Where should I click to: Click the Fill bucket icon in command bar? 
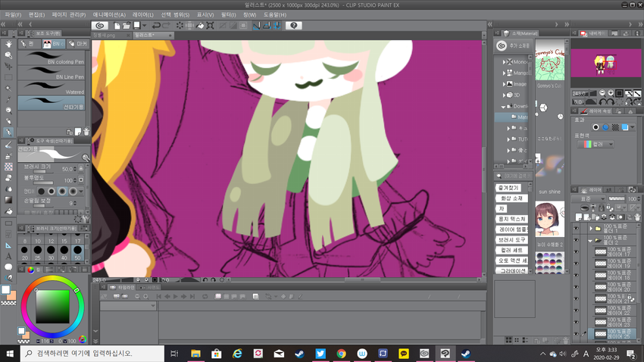(x=200, y=26)
